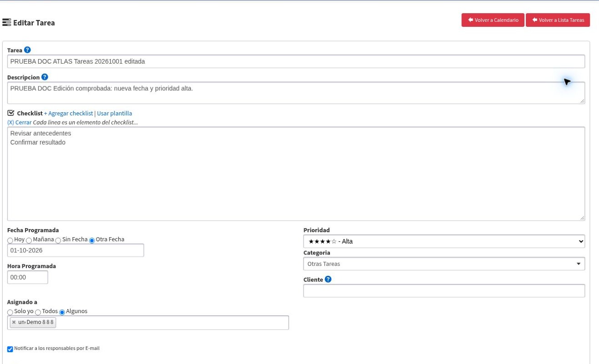Click the Hora Programada time field
The image size is (599, 364).
[28, 277]
